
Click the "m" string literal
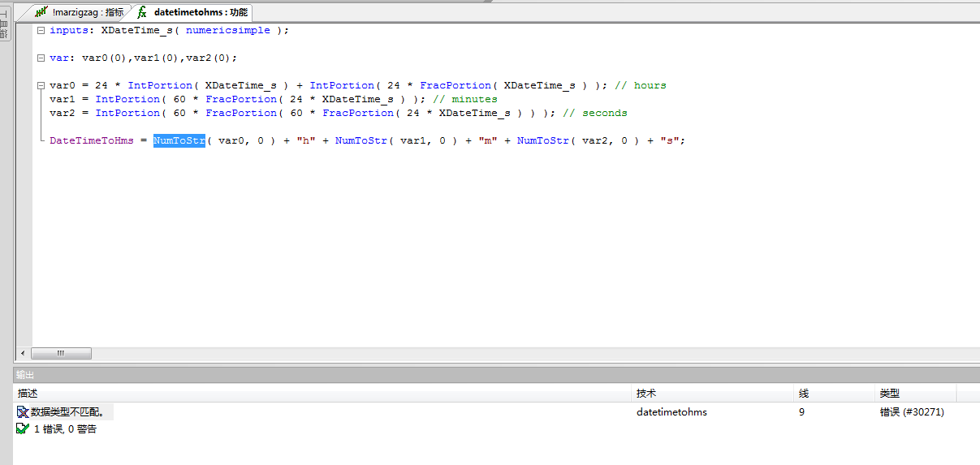488,140
